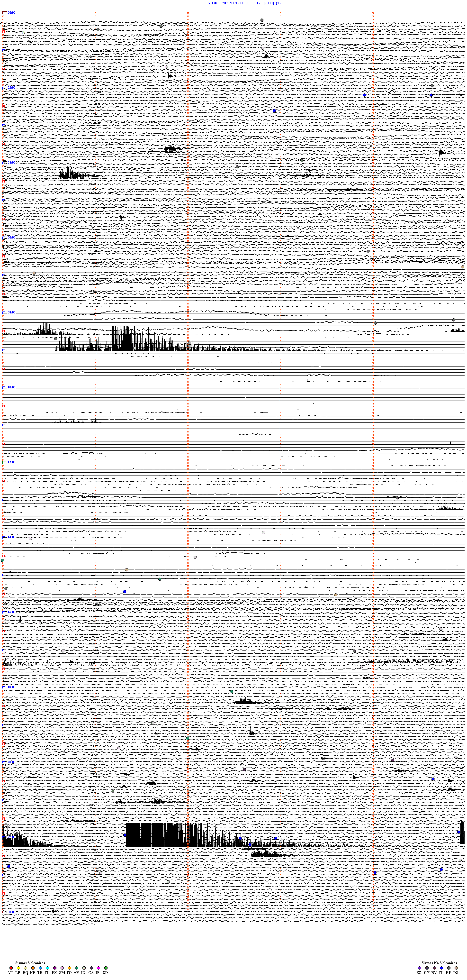Select the RY legend swatch
Image resolution: width=467 pixels, height=980 pixels.
[434, 968]
